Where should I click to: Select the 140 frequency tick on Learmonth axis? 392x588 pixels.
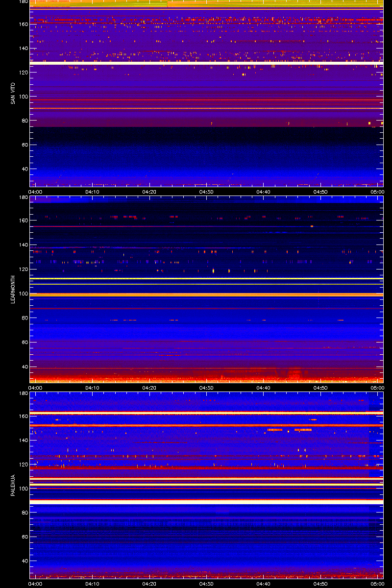point(23,245)
